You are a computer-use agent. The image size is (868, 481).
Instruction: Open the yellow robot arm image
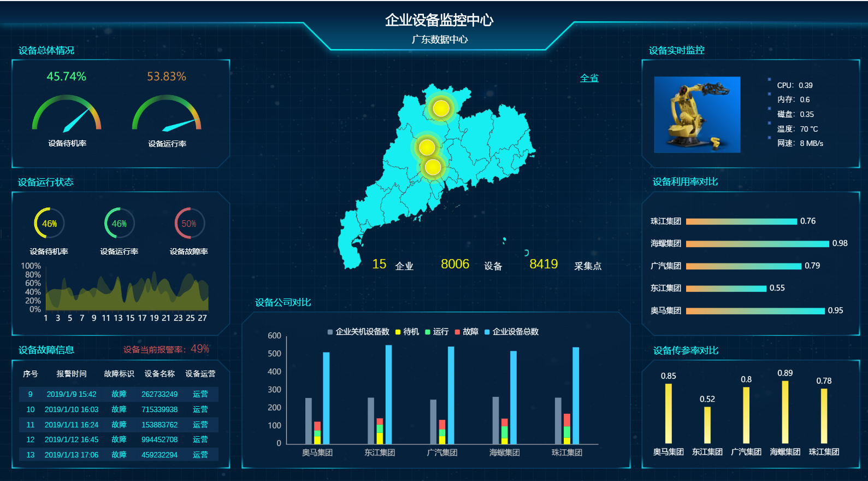click(x=697, y=115)
